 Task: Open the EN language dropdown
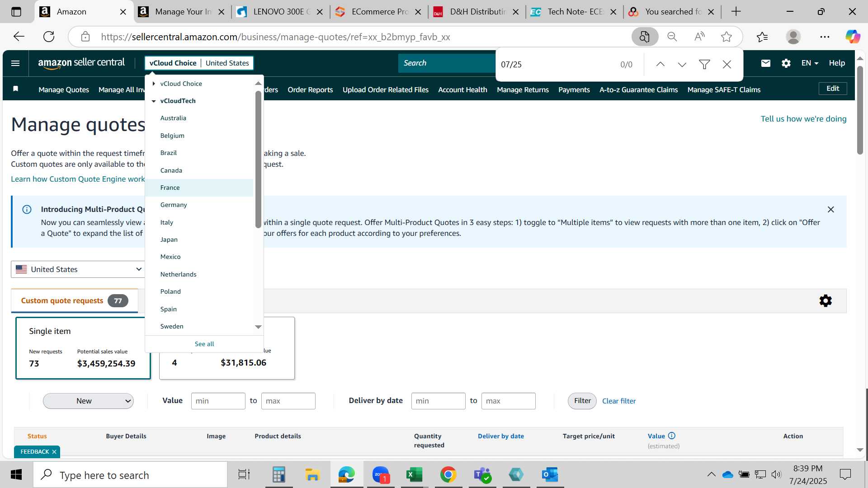pyautogui.click(x=810, y=63)
